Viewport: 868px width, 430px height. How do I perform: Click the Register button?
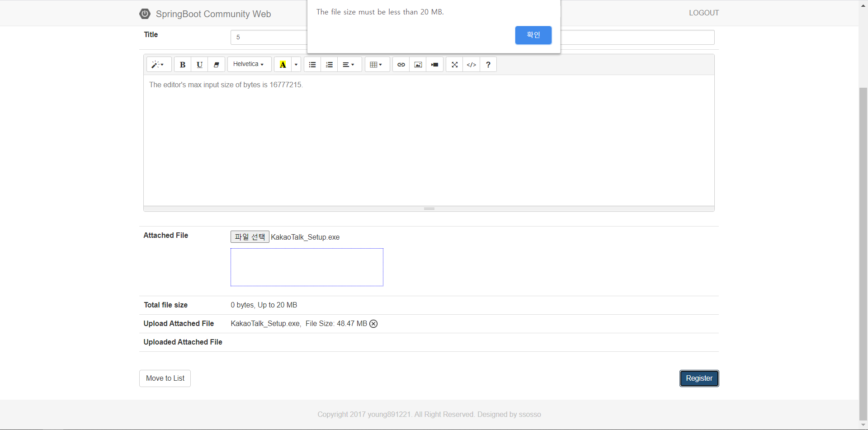(699, 378)
